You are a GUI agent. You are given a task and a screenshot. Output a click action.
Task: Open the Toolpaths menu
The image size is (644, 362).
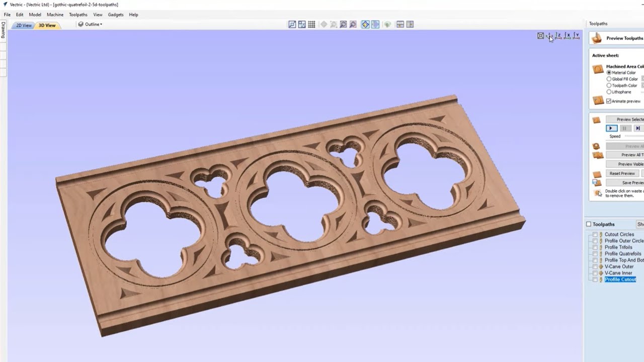[x=78, y=15]
